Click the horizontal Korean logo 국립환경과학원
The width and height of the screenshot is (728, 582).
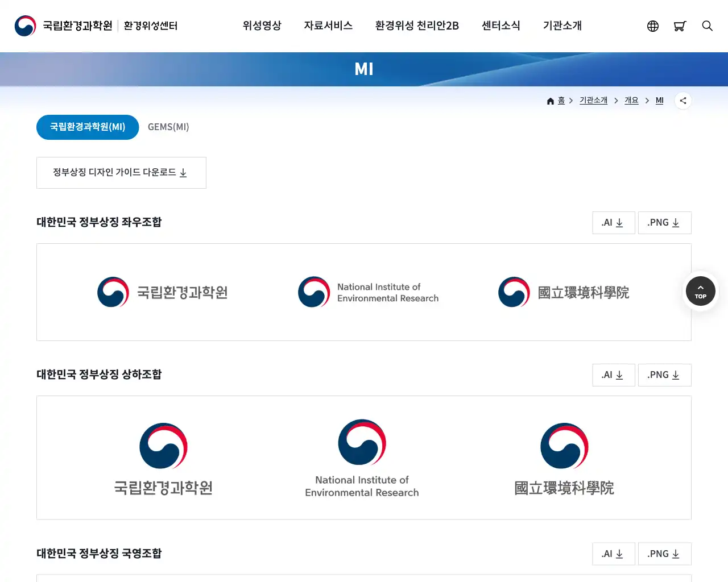pyautogui.click(x=163, y=292)
